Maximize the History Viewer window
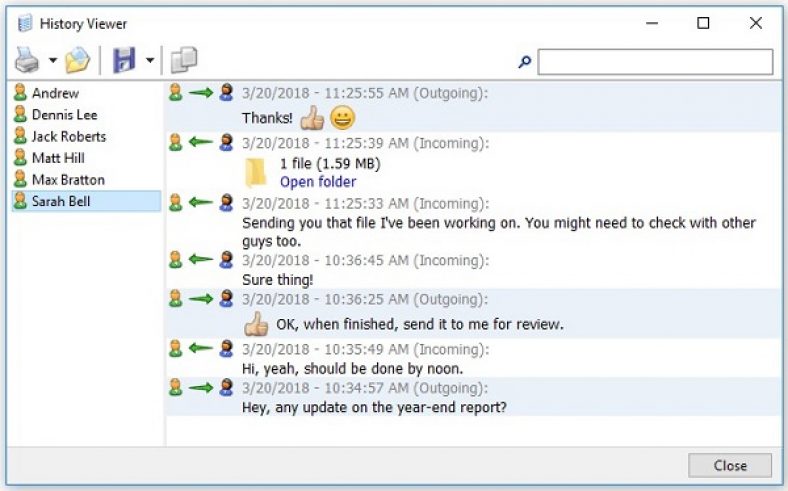This screenshot has height=491, width=788. click(x=703, y=23)
